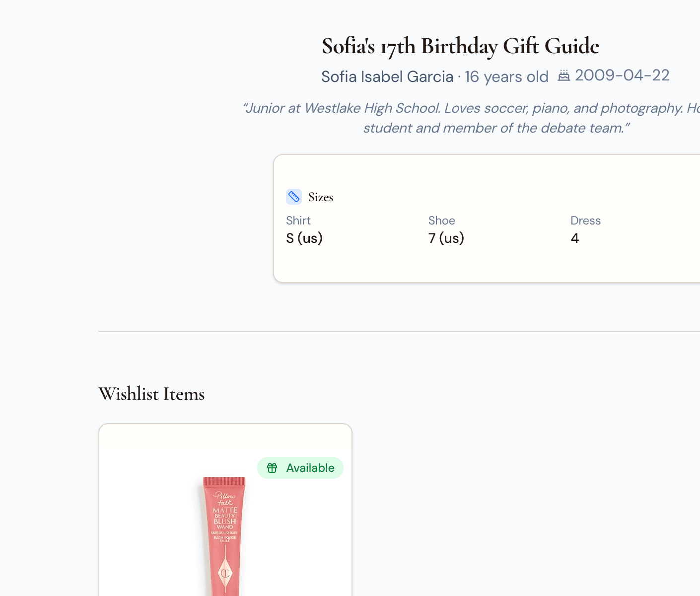Click the Dress label in the Sizes card
This screenshot has height=596, width=700.
585,221
